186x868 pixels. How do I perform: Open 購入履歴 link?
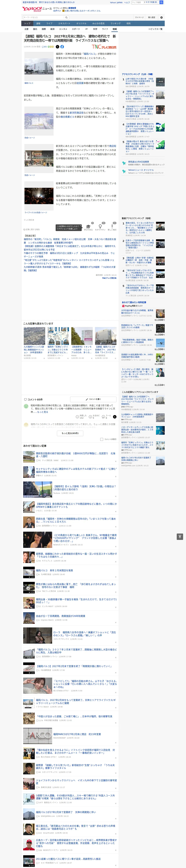point(152,18)
